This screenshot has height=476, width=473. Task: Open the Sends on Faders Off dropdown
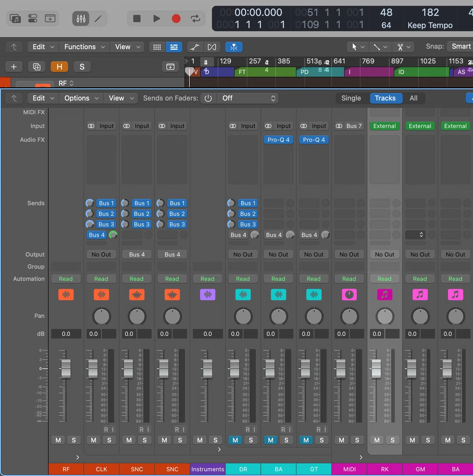point(248,98)
